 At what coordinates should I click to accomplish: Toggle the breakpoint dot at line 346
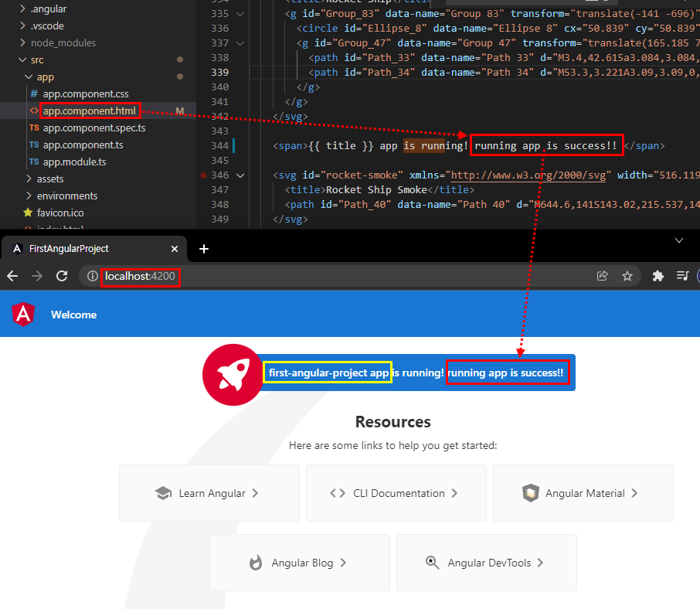(x=203, y=175)
